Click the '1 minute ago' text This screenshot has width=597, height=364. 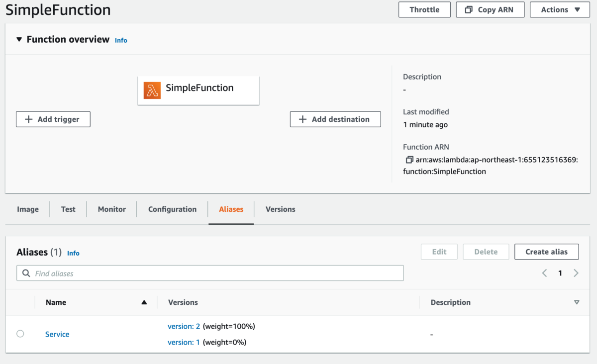[425, 125]
